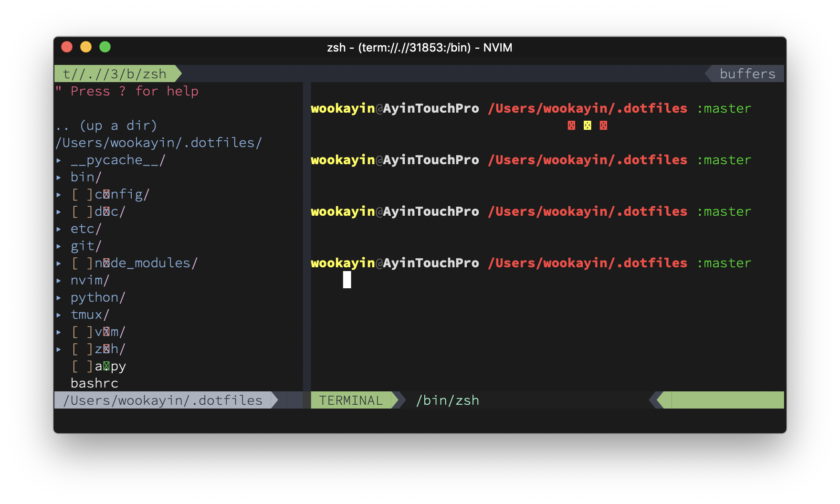Open the bashrc file
This screenshot has height=504, width=840.
[x=94, y=384]
